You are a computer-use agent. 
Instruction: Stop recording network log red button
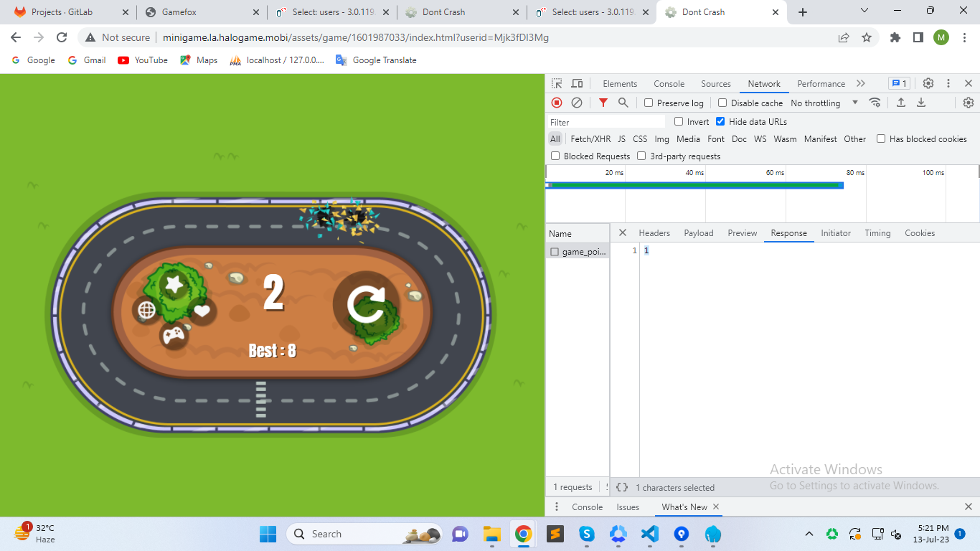pos(557,103)
